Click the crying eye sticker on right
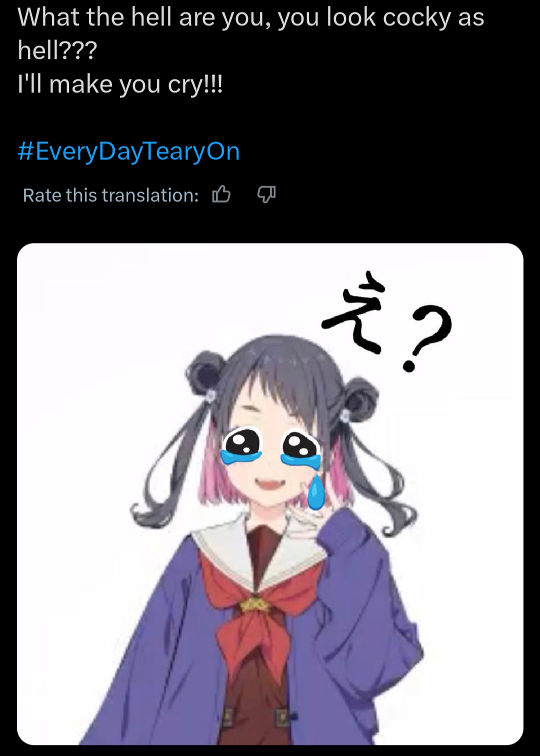The height and width of the screenshot is (756, 540). click(301, 449)
